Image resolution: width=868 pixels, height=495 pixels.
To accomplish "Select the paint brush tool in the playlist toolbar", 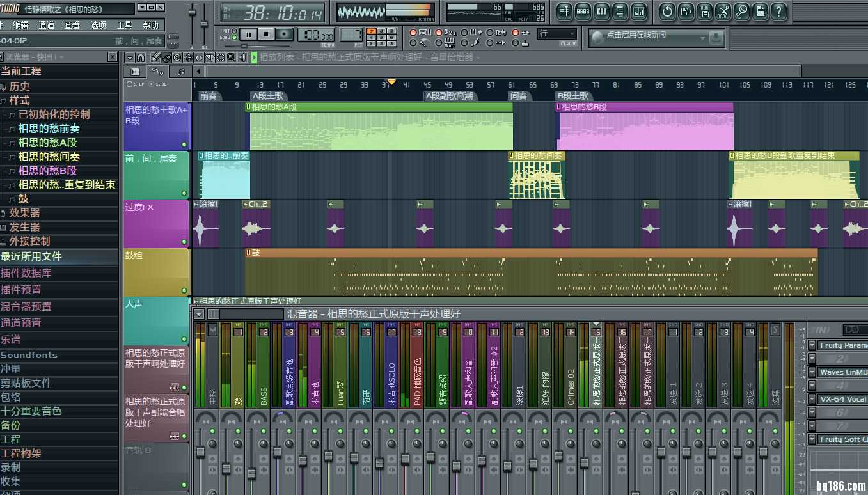I will [166, 58].
